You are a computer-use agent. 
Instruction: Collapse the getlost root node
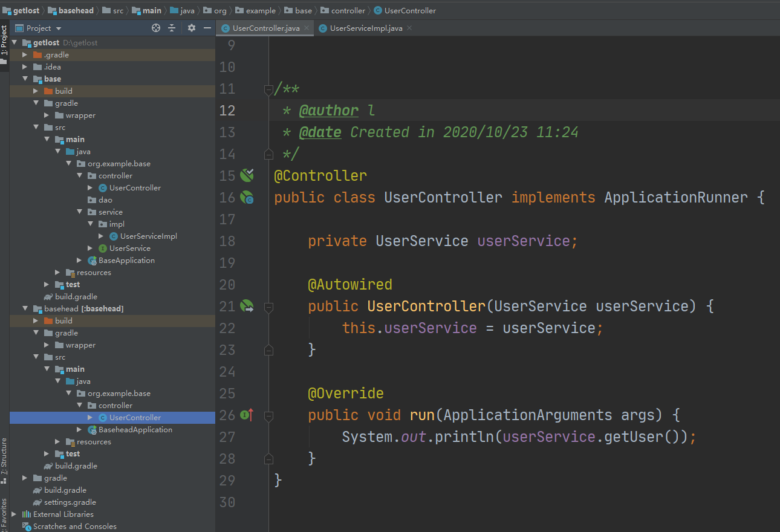[x=15, y=43]
